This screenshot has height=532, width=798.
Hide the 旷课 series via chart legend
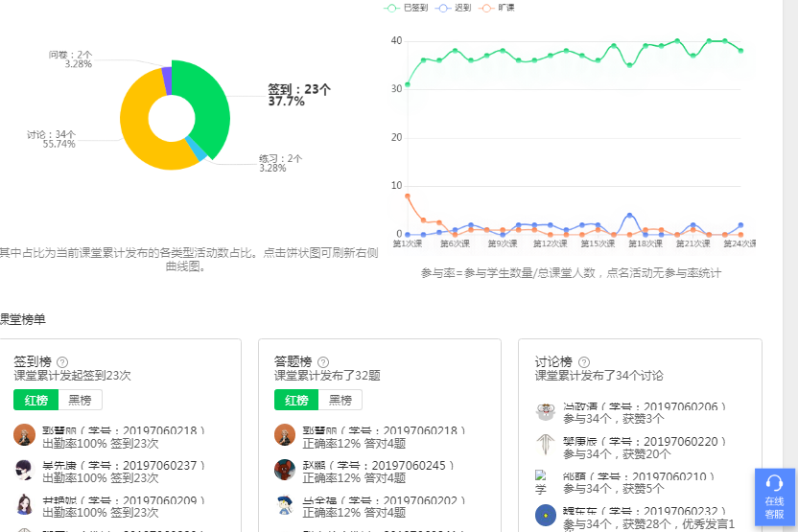[x=499, y=8]
